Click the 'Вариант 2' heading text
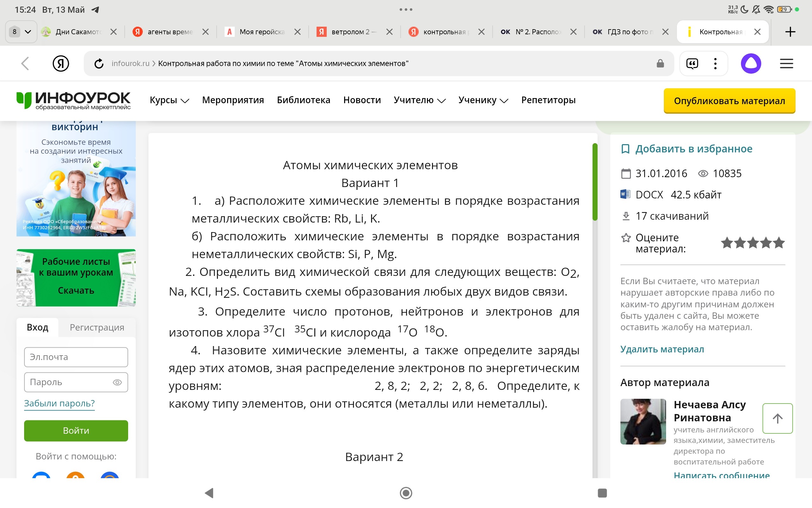The height and width of the screenshot is (508, 812). (374, 457)
